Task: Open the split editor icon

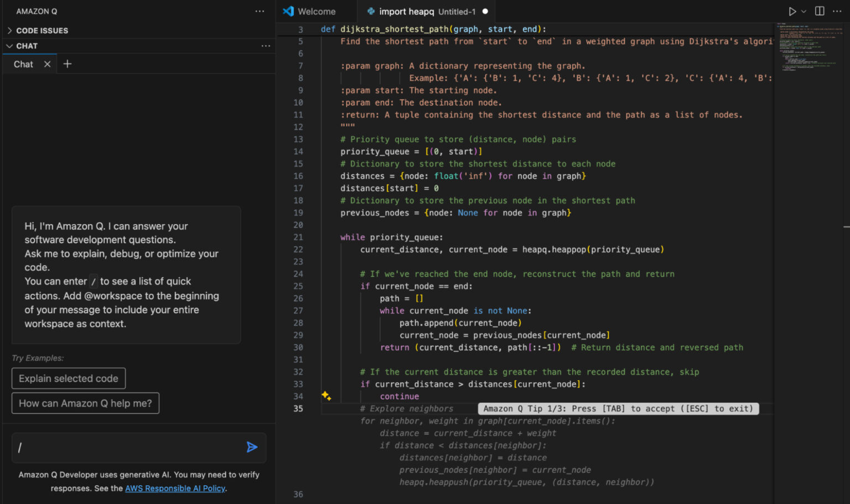Action: [x=820, y=11]
